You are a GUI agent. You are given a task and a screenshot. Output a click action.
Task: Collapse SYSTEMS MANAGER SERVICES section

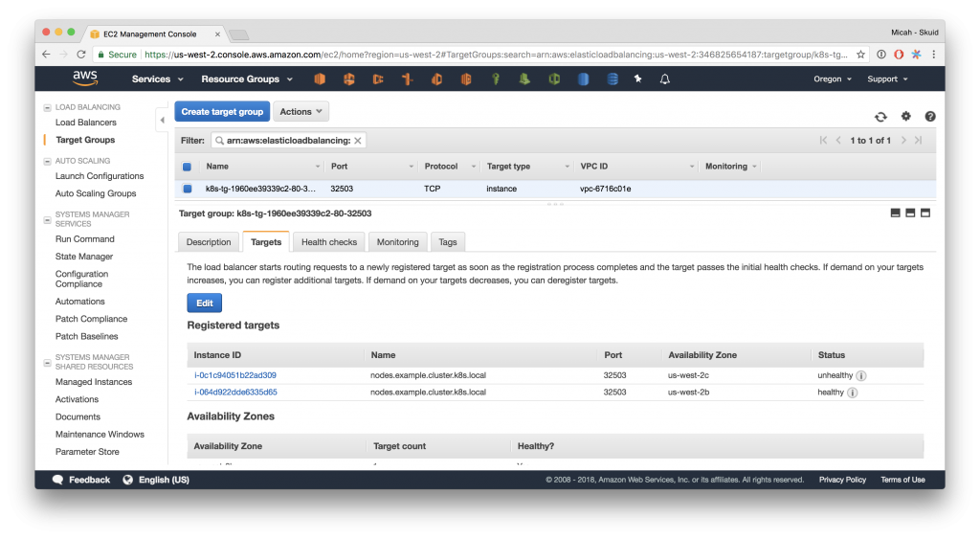pos(47,219)
